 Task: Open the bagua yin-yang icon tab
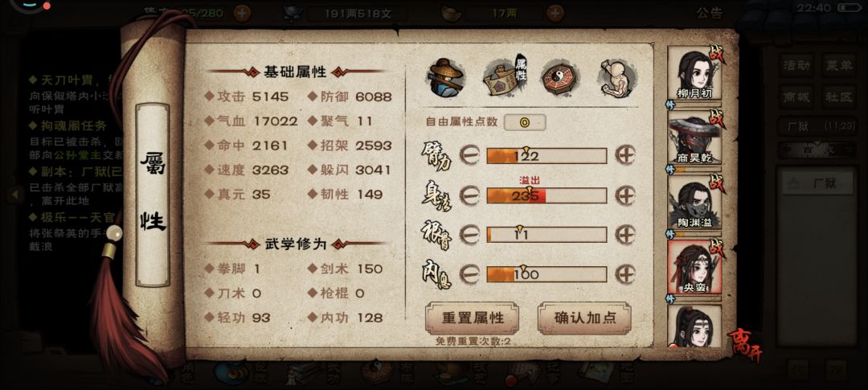(x=560, y=77)
